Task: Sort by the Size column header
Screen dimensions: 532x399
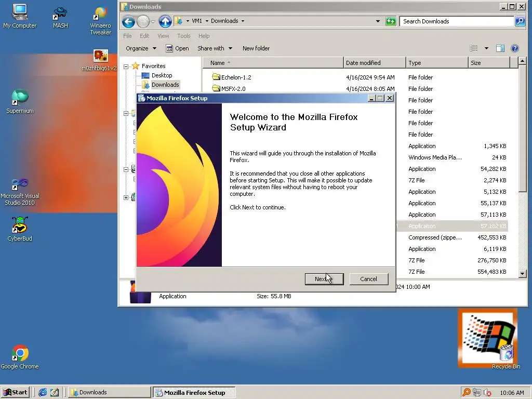Action: pos(489,63)
